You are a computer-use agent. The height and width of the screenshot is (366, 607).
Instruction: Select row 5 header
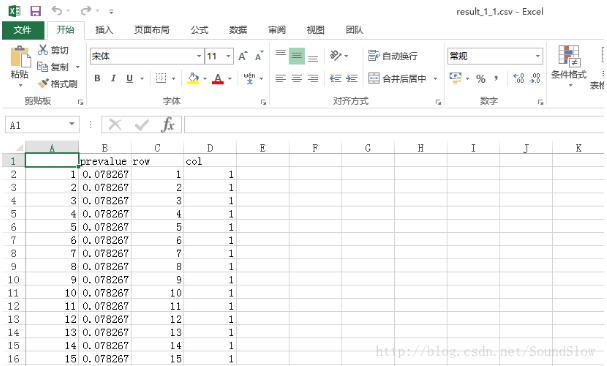tap(13, 213)
